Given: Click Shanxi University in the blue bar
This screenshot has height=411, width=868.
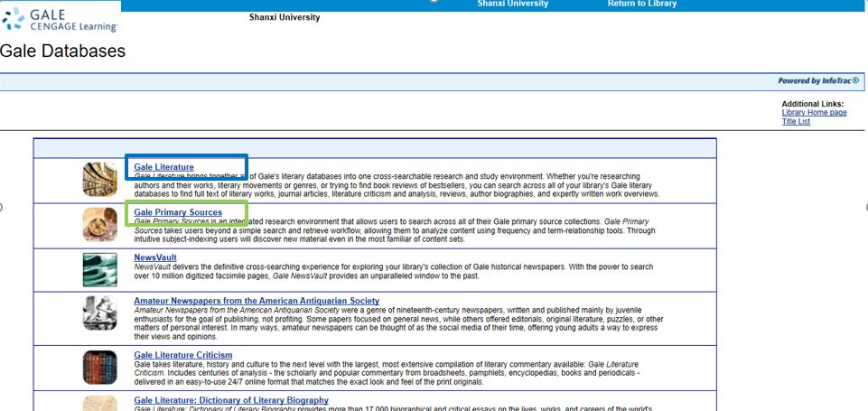Looking at the screenshot, I should pyautogui.click(x=512, y=5).
